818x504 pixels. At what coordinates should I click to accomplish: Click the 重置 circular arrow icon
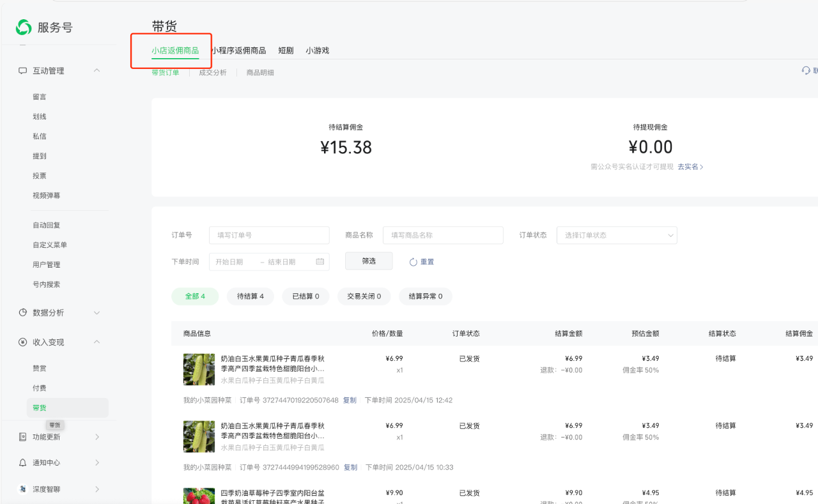click(413, 262)
